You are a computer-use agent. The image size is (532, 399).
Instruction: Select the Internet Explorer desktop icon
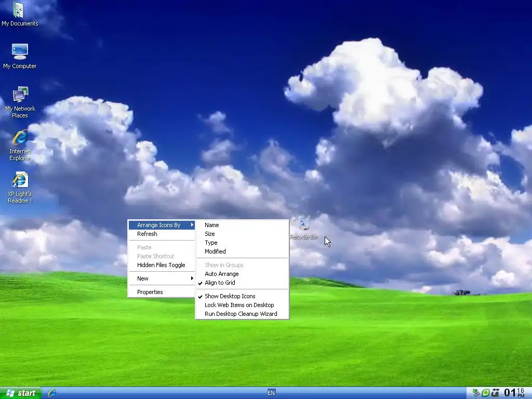(20, 145)
